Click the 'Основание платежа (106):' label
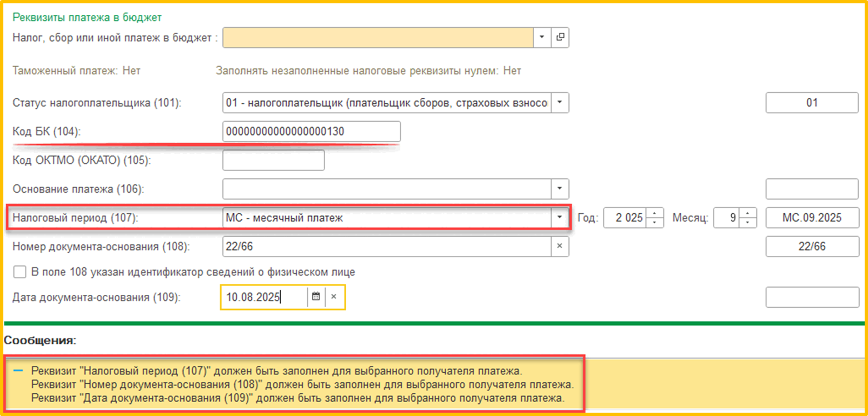Screen dimensions: 868x416 coord(78,189)
